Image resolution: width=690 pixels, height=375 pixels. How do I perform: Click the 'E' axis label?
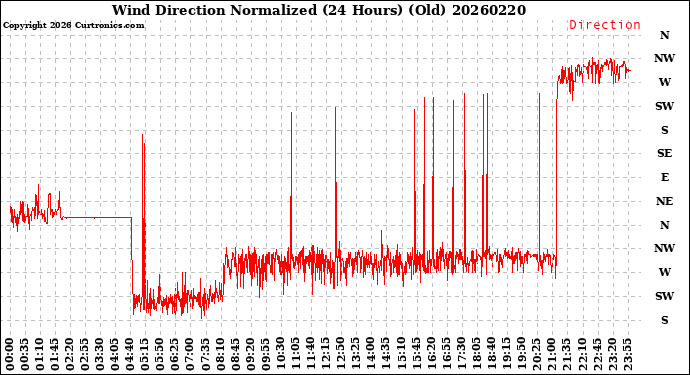click(x=664, y=177)
